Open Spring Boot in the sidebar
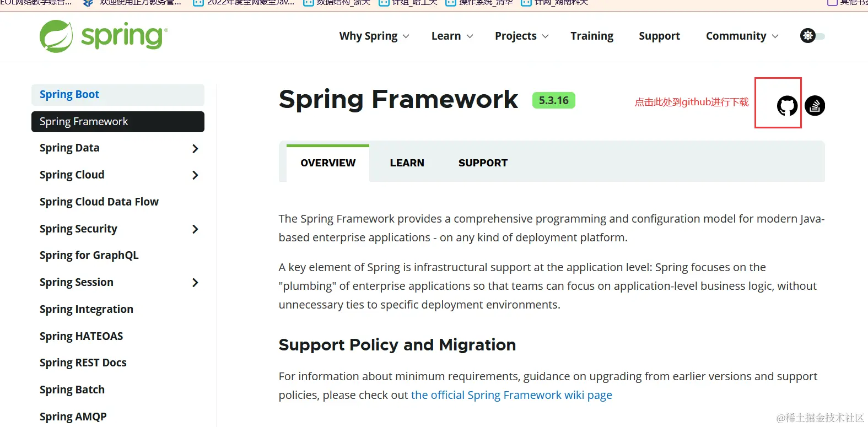This screenshot has width=868, height=427. tap(118, 95)
